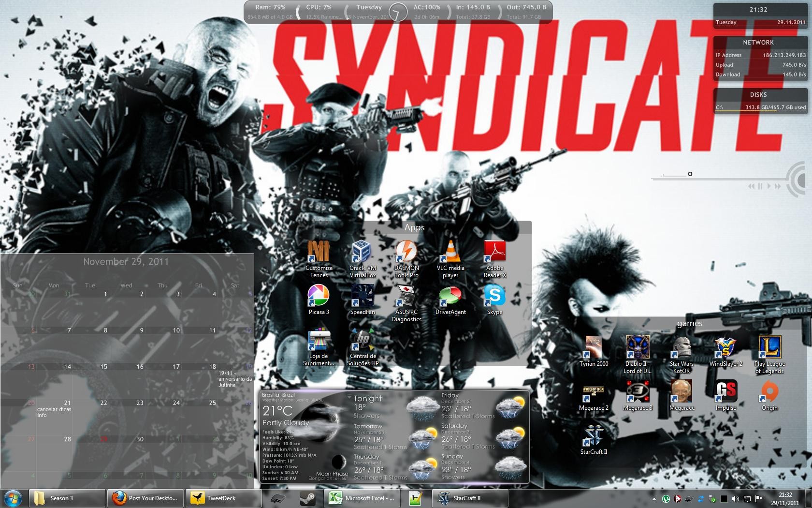Open Play League of Legends shortcut

coord(769,355)
